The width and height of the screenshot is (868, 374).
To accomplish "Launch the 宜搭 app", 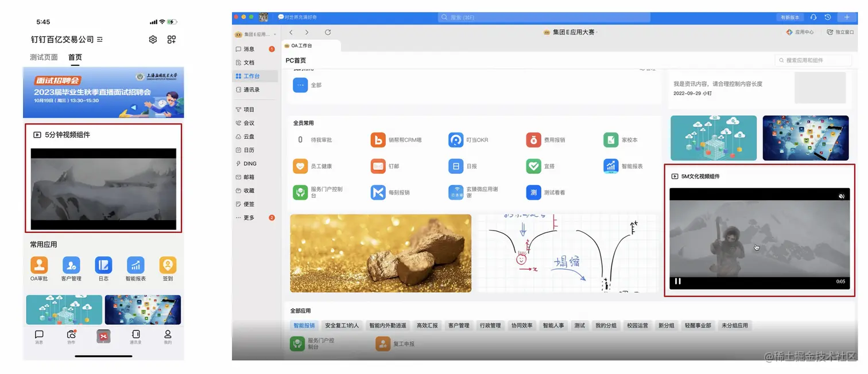I will (541, 166).
